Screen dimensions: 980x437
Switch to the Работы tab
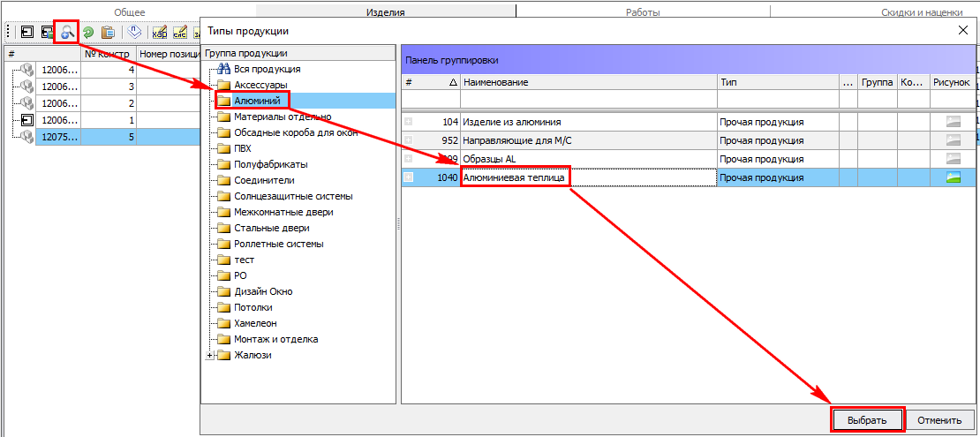(643, 11)
